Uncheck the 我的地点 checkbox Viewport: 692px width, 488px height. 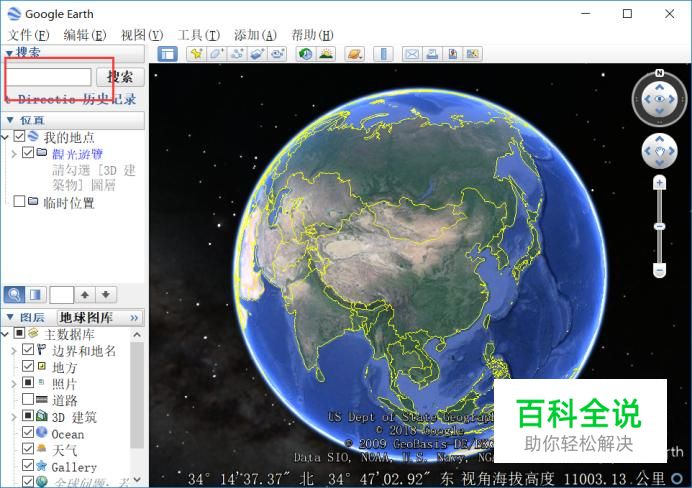click(19, 136)
